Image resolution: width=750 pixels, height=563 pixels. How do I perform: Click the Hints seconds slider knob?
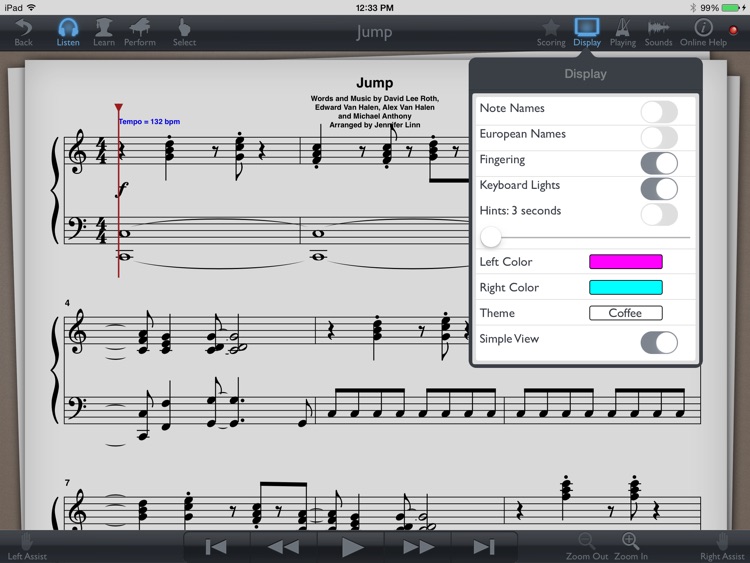click(491, 237)
